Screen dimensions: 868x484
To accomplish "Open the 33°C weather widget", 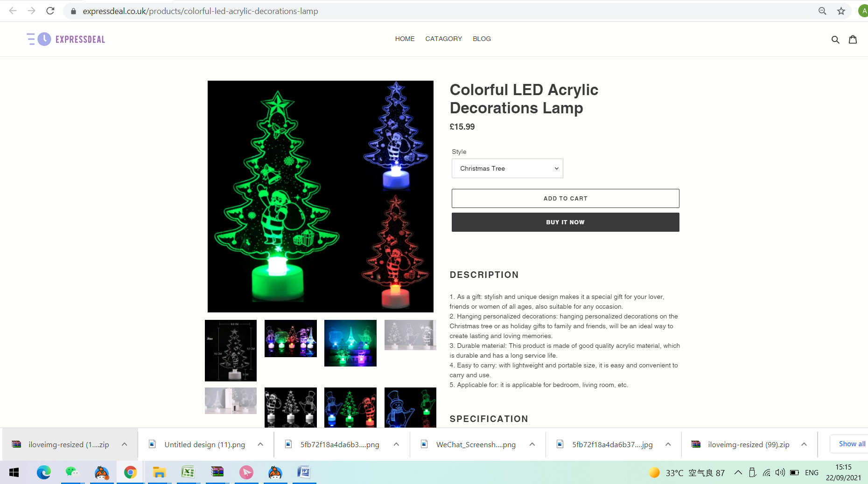I will click(x=686, y=473).
